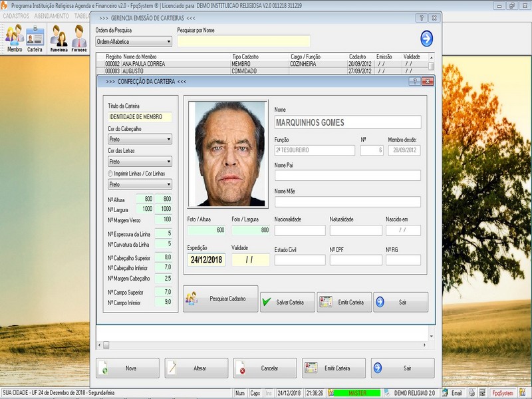Click the Nº RG field
This screenshot has height=399, width=532.
(x=403, y=260)
